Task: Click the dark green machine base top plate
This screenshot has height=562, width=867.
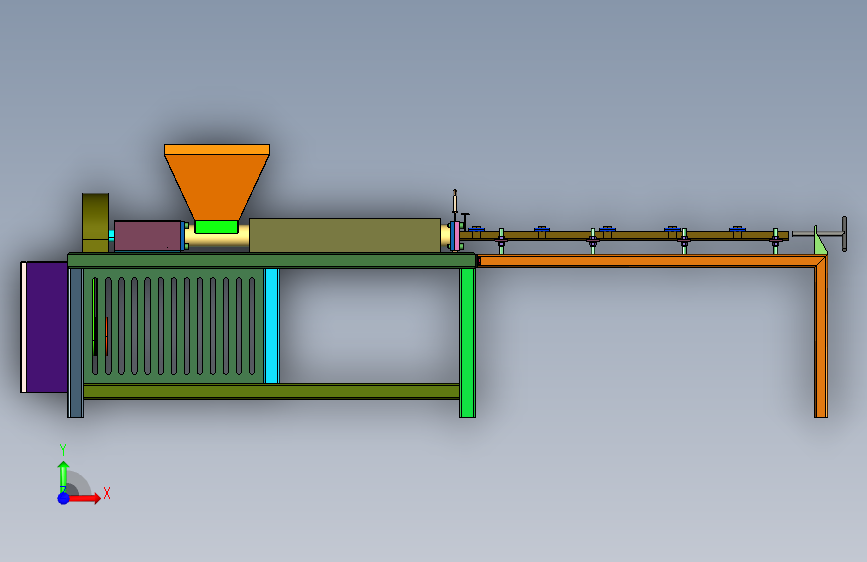Action: [271, 261]
